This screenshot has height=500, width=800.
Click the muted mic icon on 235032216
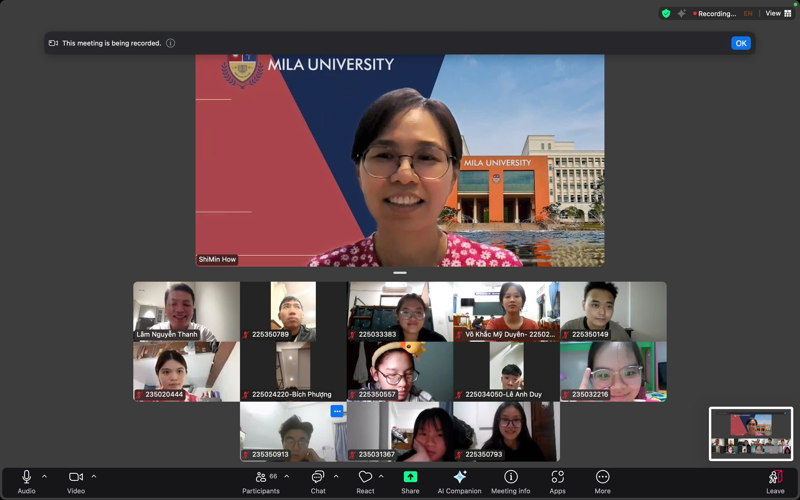pos(566,395)
